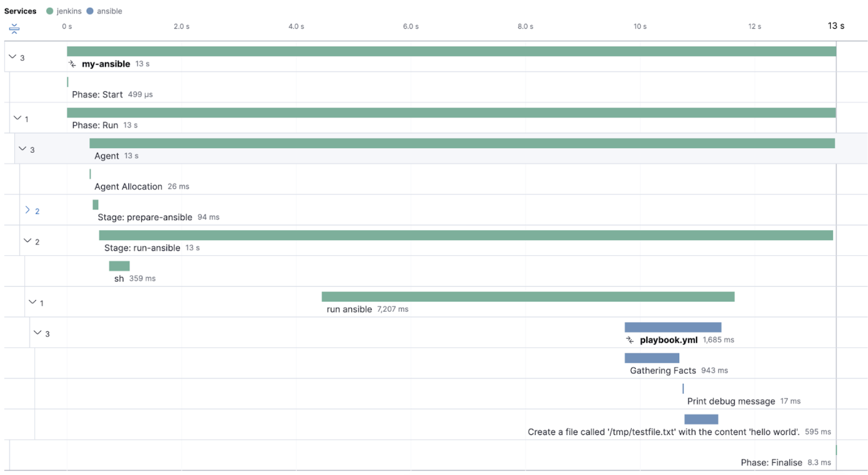868x475 pixels.
Task: Click the transaction icon beside my-ansible
Action: (x=72, y=63)
